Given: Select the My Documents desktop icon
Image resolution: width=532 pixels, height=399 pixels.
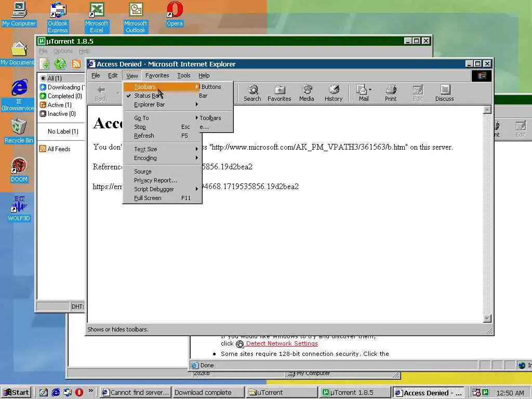Looking at the screenshot, I should (x=18, y=54).
